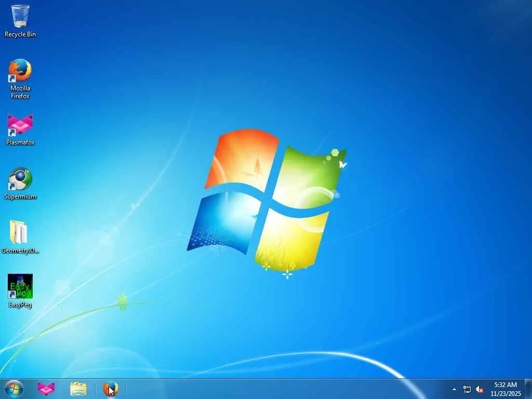Launch Plasmafox from the taskbar
Screen dimensions: 532x399
(x=46, y=389)
